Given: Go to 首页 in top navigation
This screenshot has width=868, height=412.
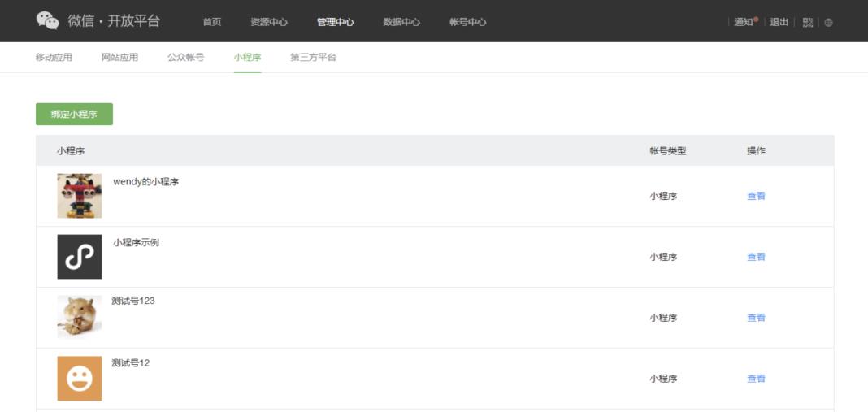Looking at the screenshot, I should tap(212, 22).
